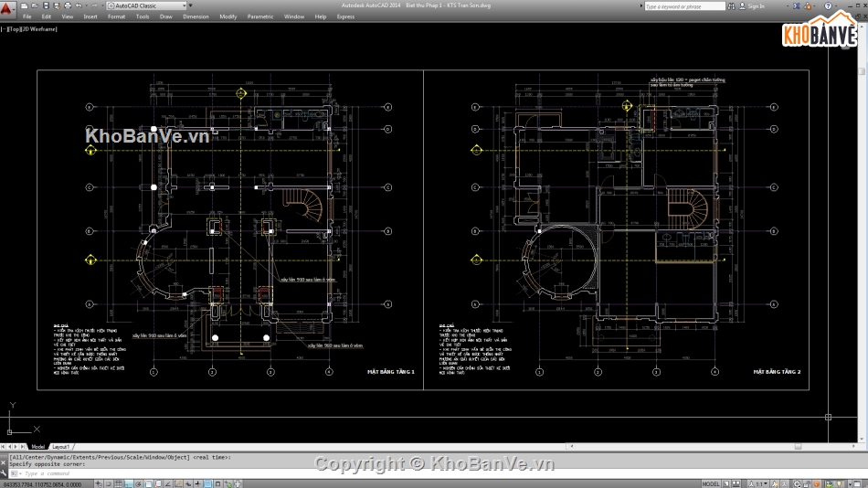
Task: Open the Customize Quick Access Toolbar dropdown
Action: tap(190, 5)
